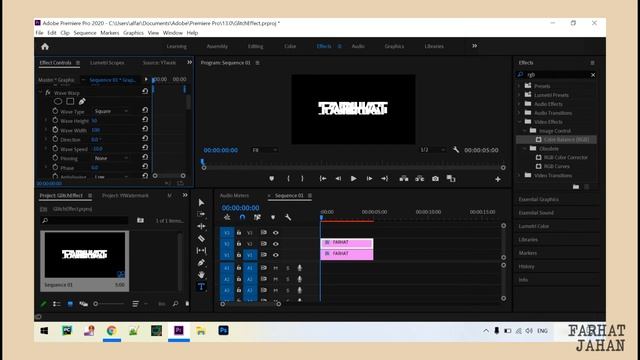
Task: Clear the Effects search field
Action: pos(593,75)
